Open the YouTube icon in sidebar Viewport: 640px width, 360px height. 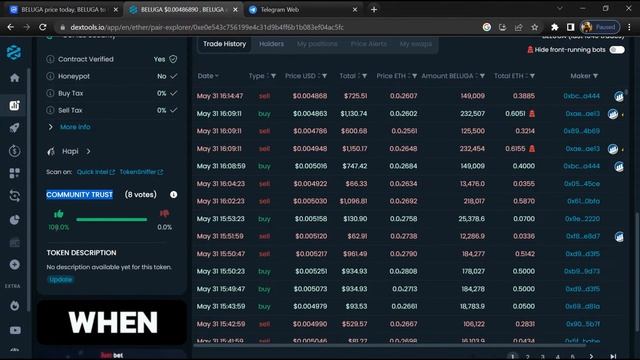(x=15, y=330)
